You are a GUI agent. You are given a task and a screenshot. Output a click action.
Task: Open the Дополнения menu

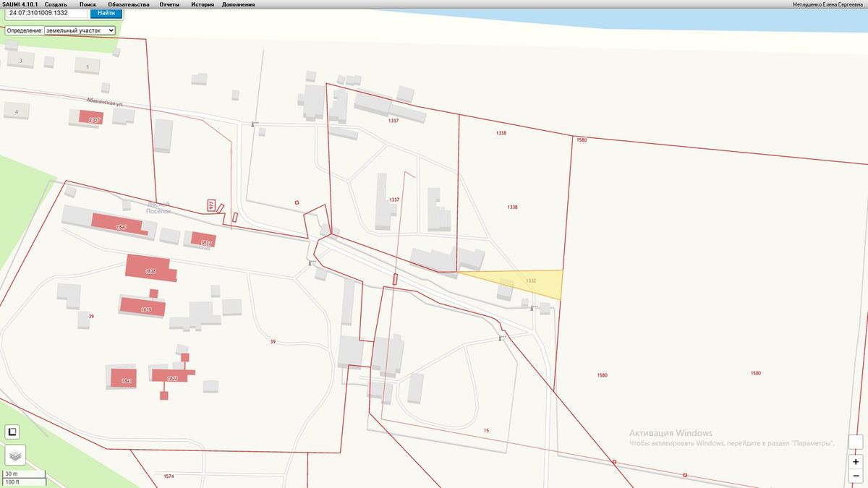point(238,4)
